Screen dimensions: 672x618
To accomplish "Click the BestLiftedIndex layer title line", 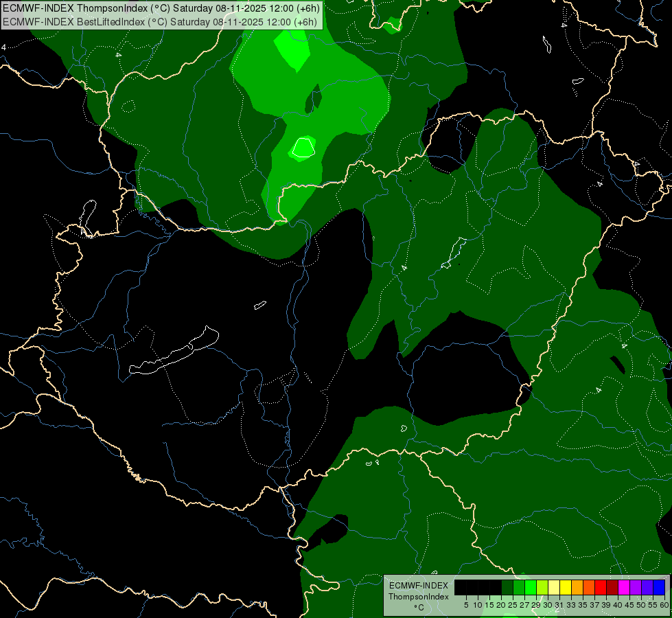I will (160, 22).
